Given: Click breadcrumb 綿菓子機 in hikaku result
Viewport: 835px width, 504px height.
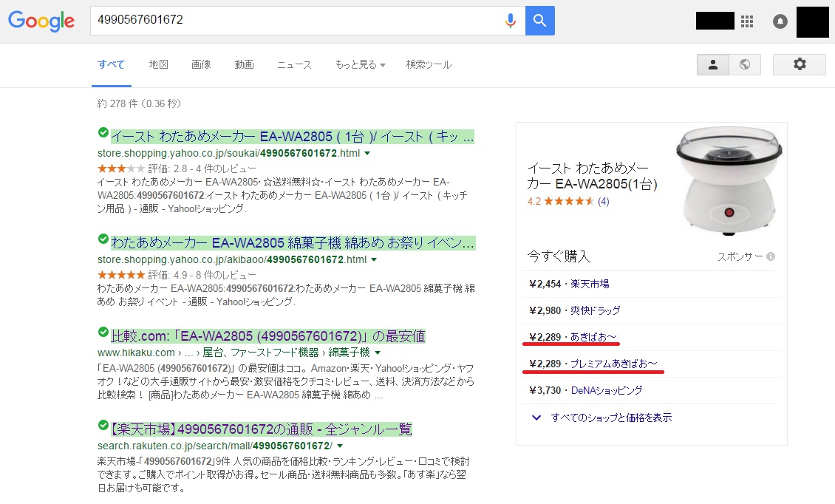Looking at the screenshot, I should pyautogui.click(x=349, y=353).
